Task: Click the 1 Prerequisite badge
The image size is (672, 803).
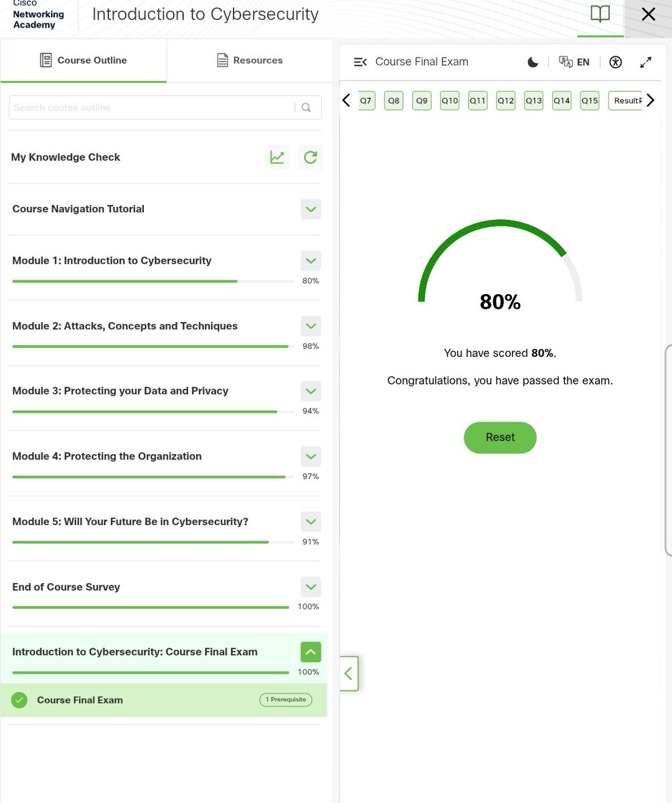Action: pos(286,700)
